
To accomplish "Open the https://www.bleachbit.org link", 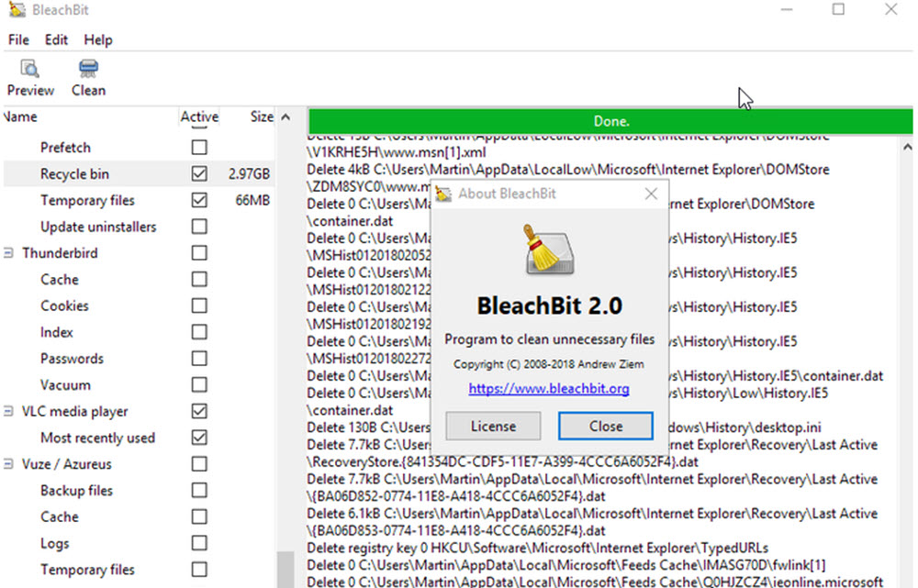I will pyautogui.click(x=549, y=389).
